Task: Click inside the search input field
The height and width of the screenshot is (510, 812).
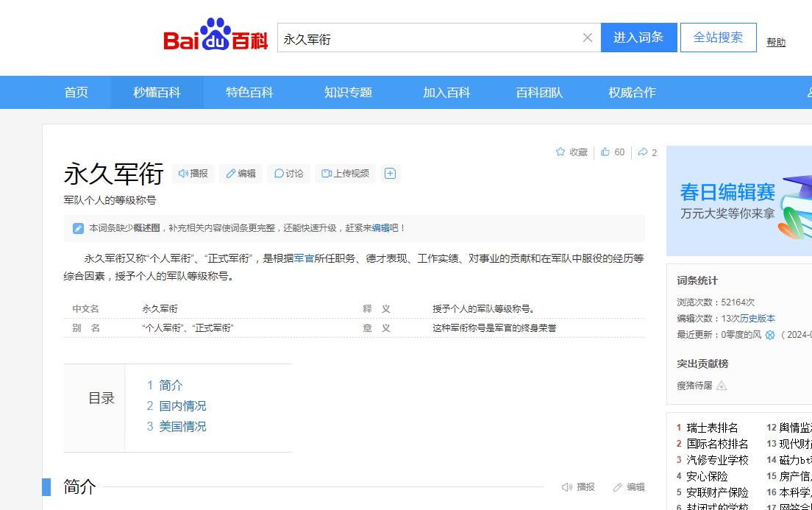Action: (427, 38)
